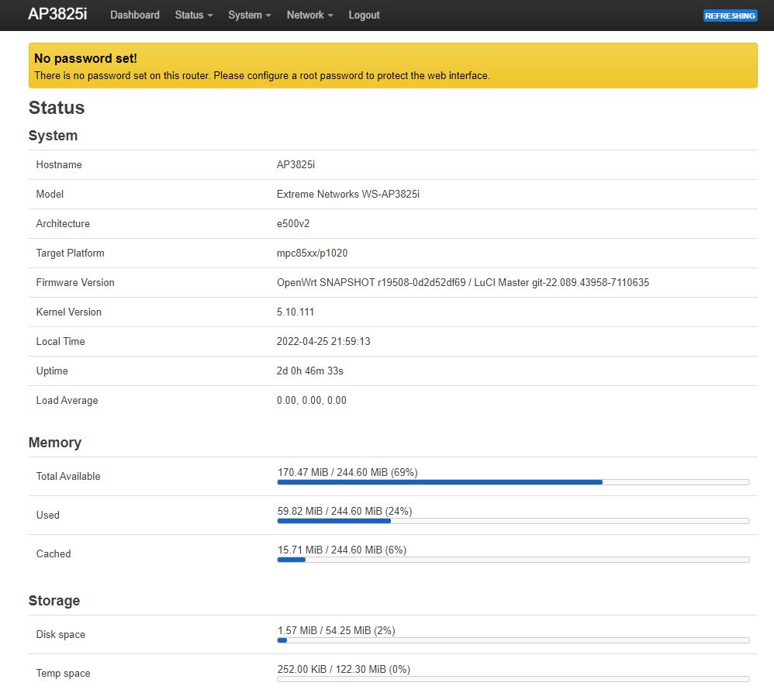Click the AP3825i brand link
Screen dimensions: 774x700
pos(57,15)
